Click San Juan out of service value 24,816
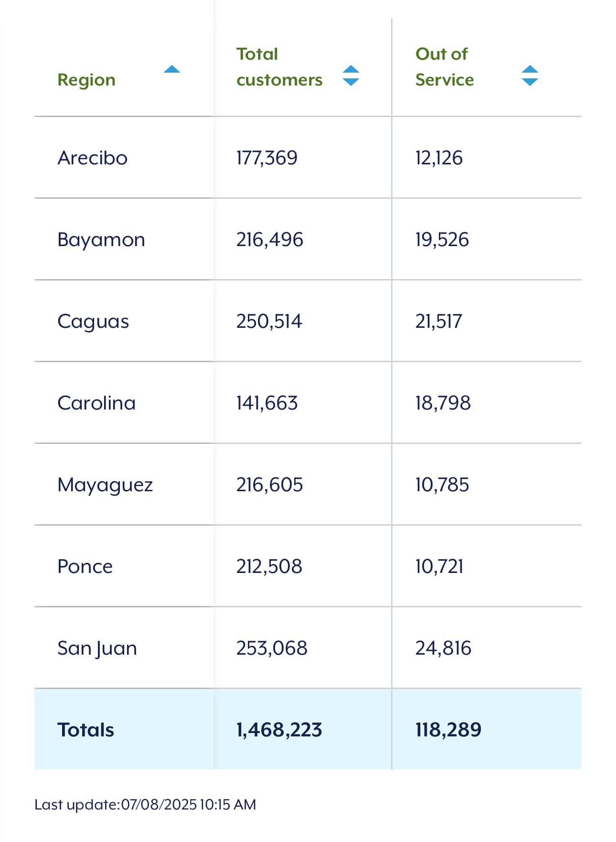This screenshot has height=842, width=616. click(x=443, y=648)
